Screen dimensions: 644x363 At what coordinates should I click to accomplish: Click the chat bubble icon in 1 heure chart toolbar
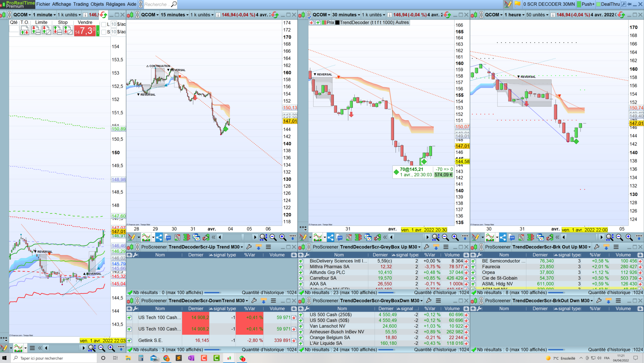[x=512, y=237]
